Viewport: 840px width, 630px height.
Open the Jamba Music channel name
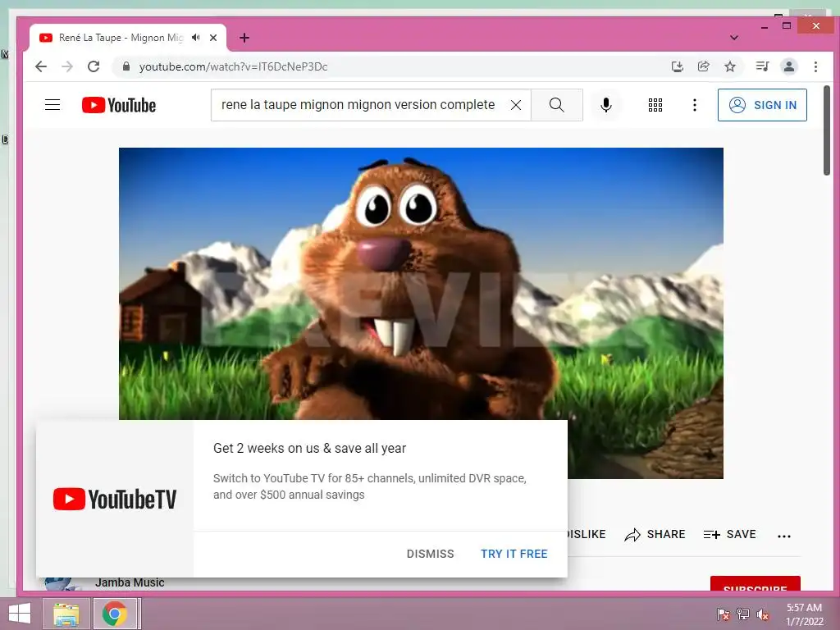click(130, 583)
